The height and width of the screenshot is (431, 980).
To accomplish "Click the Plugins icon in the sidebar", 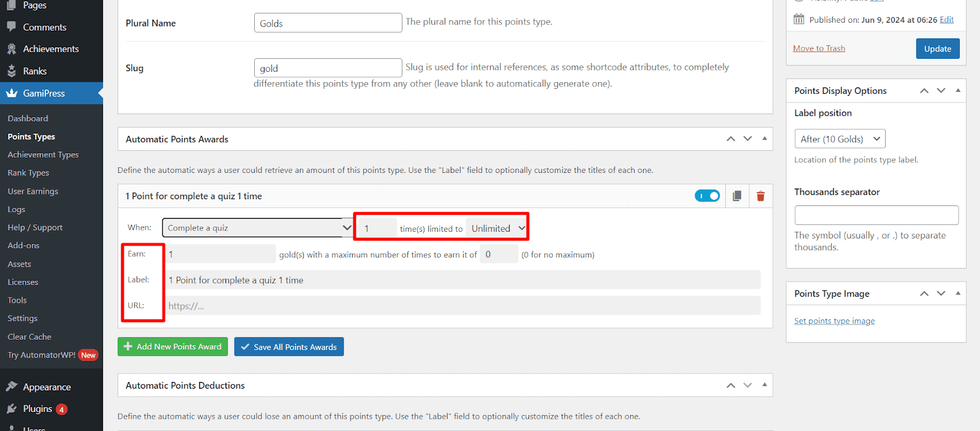I will 12,409.
